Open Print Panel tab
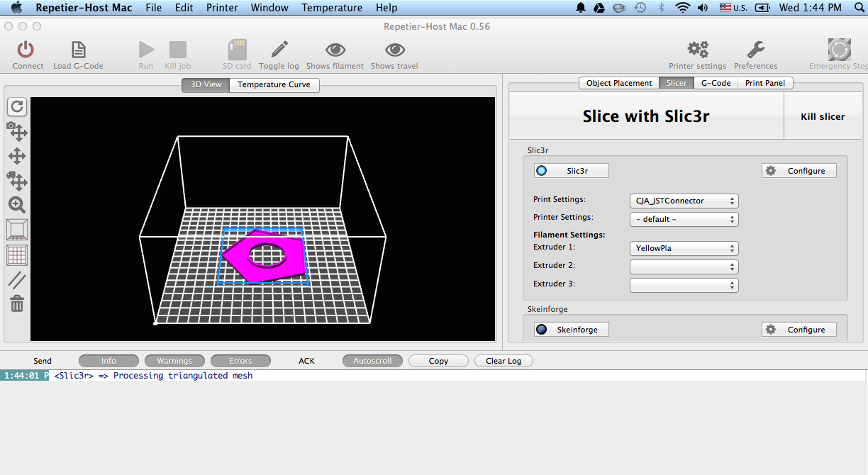Screen dimensions: 868x475 tap(765, 83)
